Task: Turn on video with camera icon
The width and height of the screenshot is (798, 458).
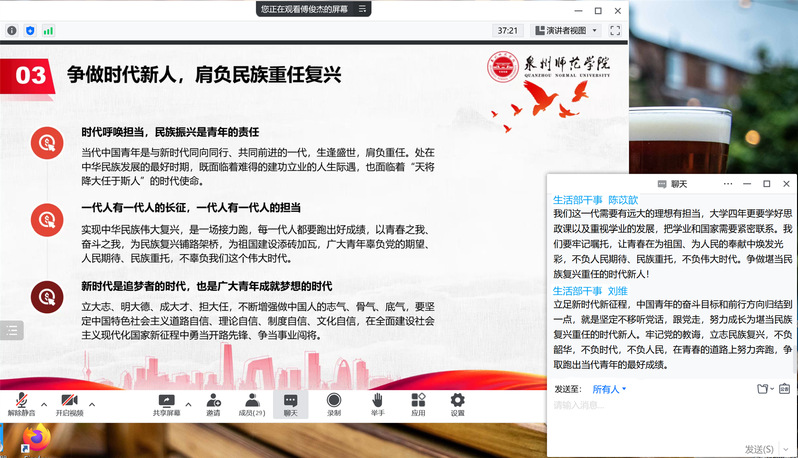Action: [x=69, y=401]
